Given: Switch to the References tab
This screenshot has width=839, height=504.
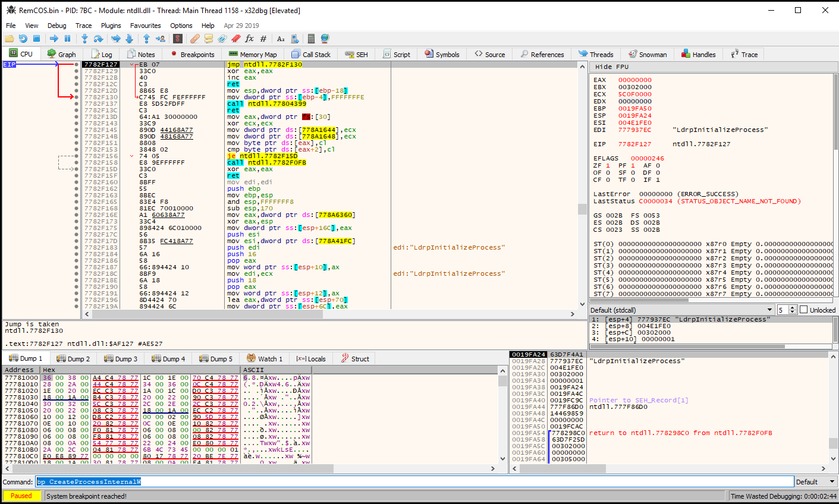Looking at the screenshot, I should click(542, 54).
